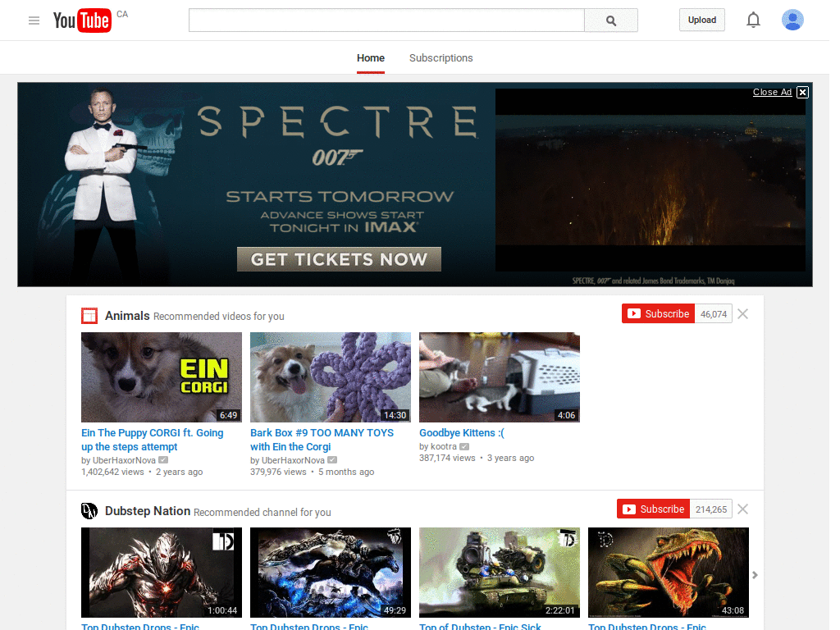Open 'Goodbye Kittens :(' video title
Image resolution: width=840 pixels, height=630 pixels.
[x=462, y=433]
